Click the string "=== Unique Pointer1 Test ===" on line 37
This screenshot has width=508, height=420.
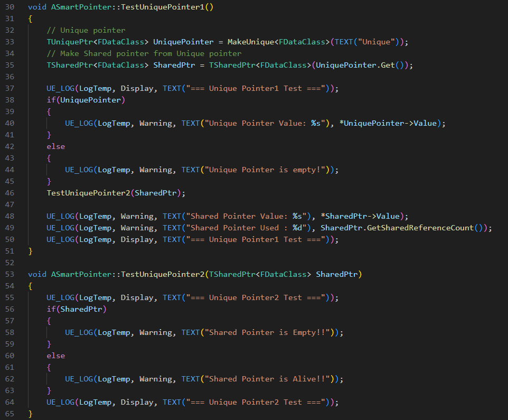(x=256, y=88)
